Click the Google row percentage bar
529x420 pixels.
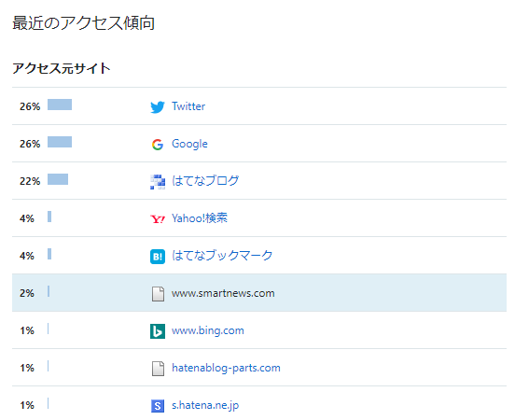tap(60, 142)
